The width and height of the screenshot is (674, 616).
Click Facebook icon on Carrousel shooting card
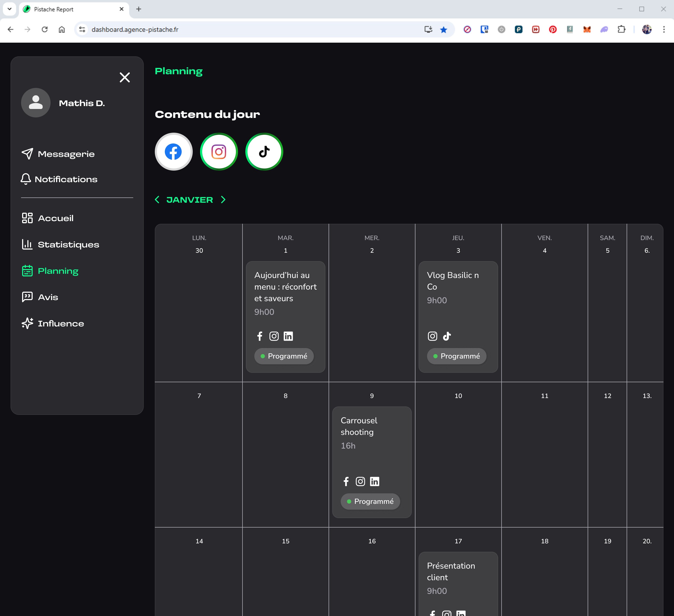(346, 481)
